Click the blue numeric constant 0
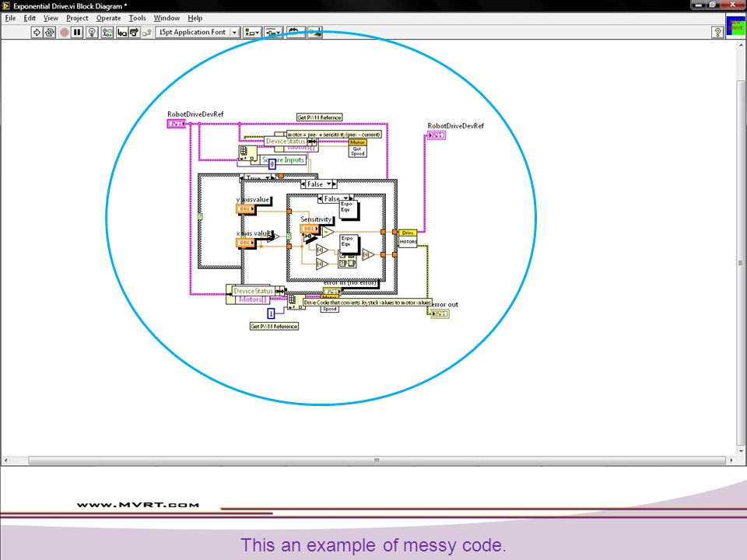The width and height of the screenshot is (747, 560). [x=272, y=164]
